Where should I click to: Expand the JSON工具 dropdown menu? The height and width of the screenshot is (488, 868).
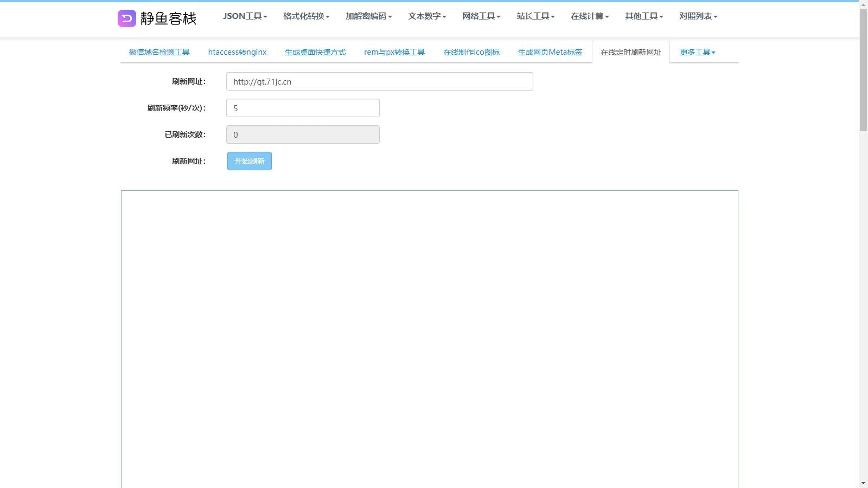pos(245,16)
